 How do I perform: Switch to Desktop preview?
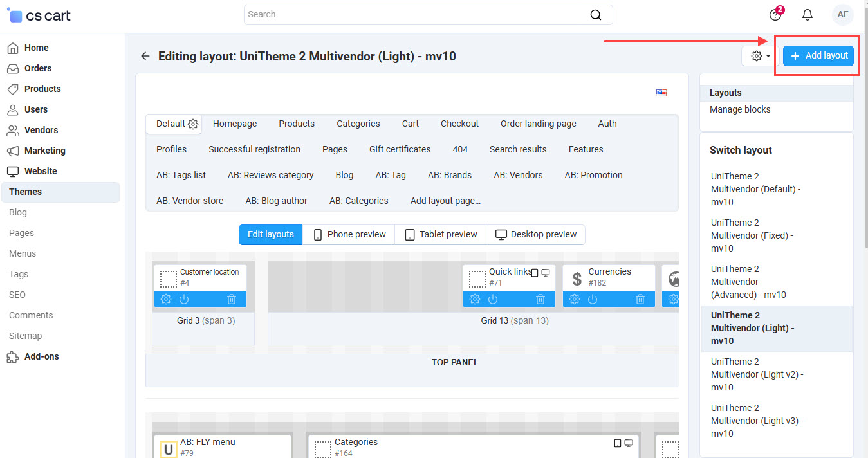[x=536, y=234]
